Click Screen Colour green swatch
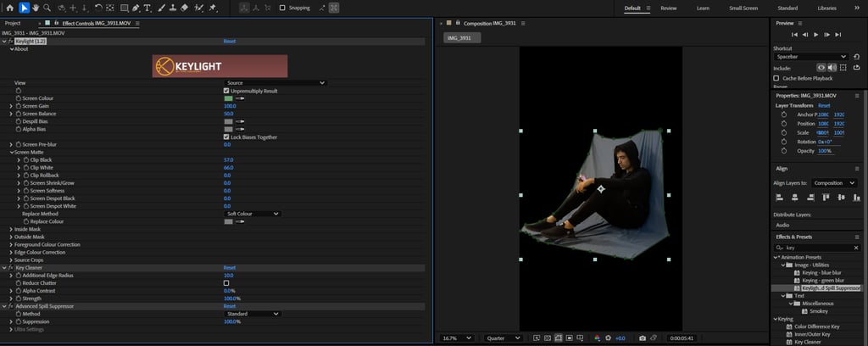Image resolution: width=868 pixels, height=346 pixels. coord(228,98)
